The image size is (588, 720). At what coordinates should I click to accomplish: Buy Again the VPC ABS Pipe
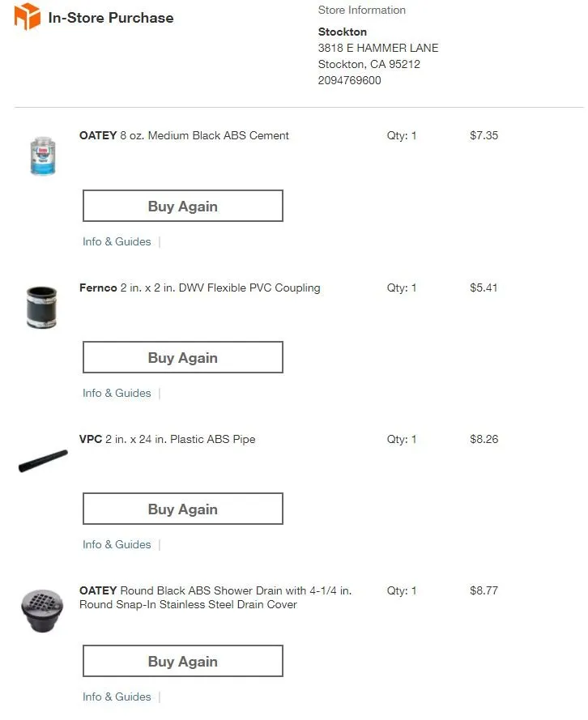[182, 509]
